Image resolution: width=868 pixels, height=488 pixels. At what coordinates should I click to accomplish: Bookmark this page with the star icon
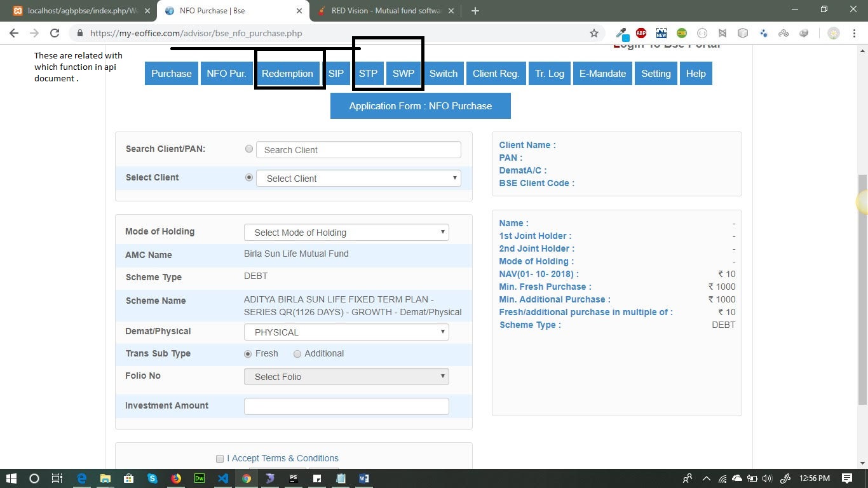(x=594, y=33)
